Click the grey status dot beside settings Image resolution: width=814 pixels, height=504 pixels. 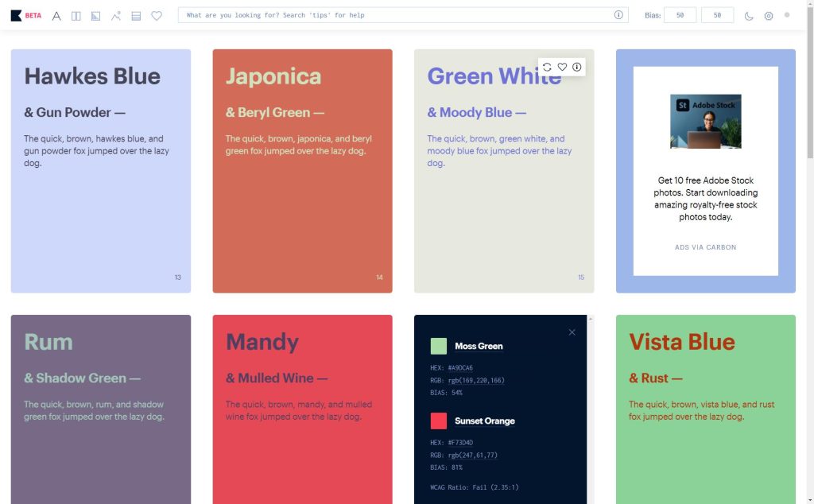click(x=787, y=15)
